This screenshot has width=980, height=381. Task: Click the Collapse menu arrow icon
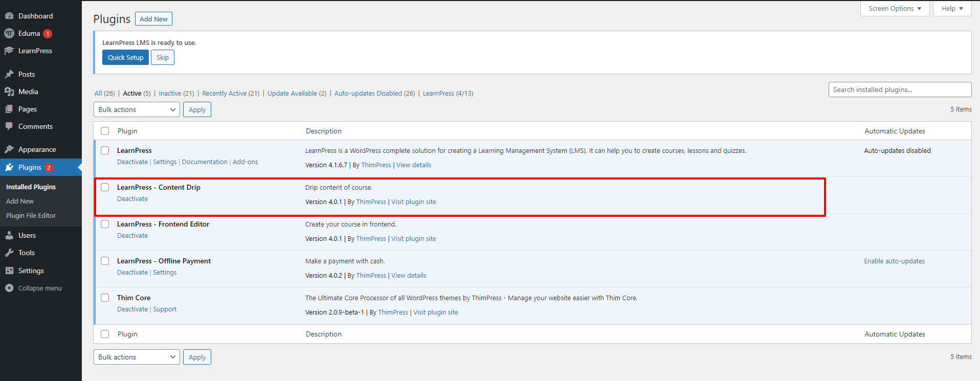tap(9, 288)
